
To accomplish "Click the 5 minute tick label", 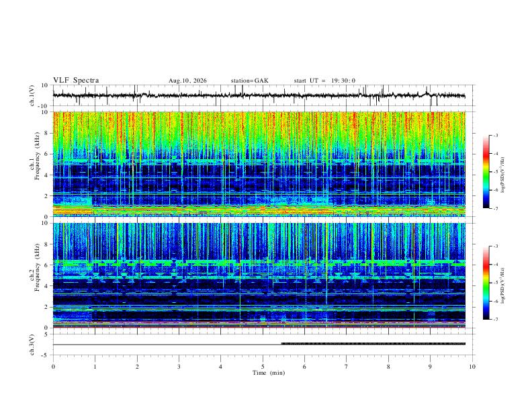I will coord(263,367).
